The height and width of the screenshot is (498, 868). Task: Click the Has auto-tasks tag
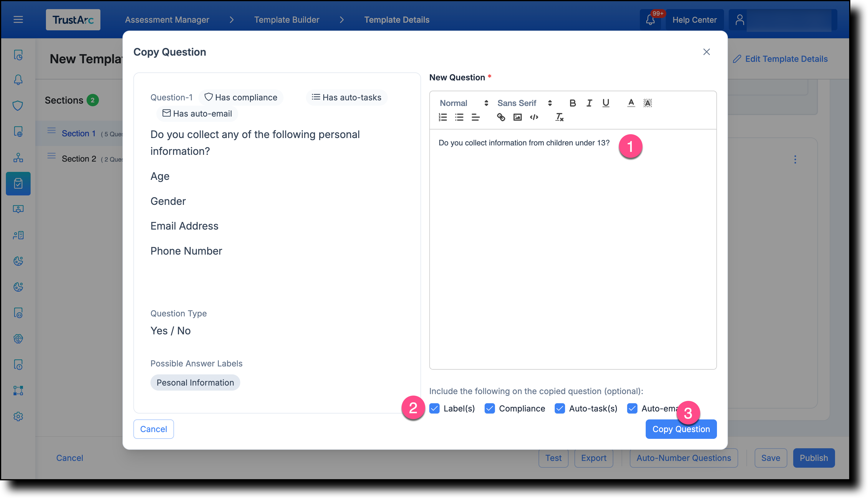pyautogui.click(x=346, y=97)
